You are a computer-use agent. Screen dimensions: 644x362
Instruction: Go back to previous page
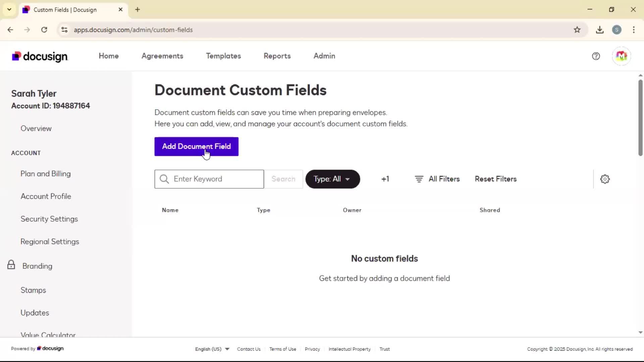(x=10, y=30)
